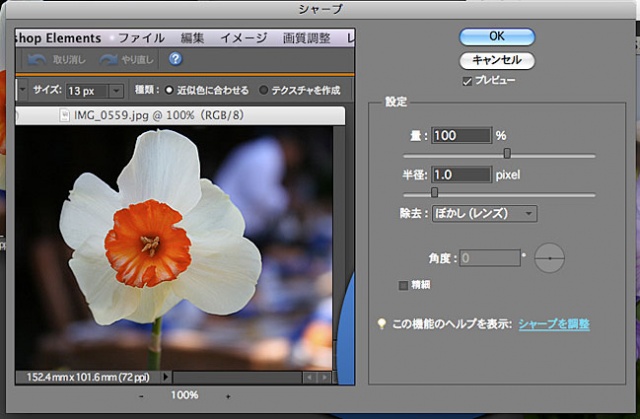Click the 量 amount slider handle
This screenshot has height=419, width=640.
pos(507,153)
